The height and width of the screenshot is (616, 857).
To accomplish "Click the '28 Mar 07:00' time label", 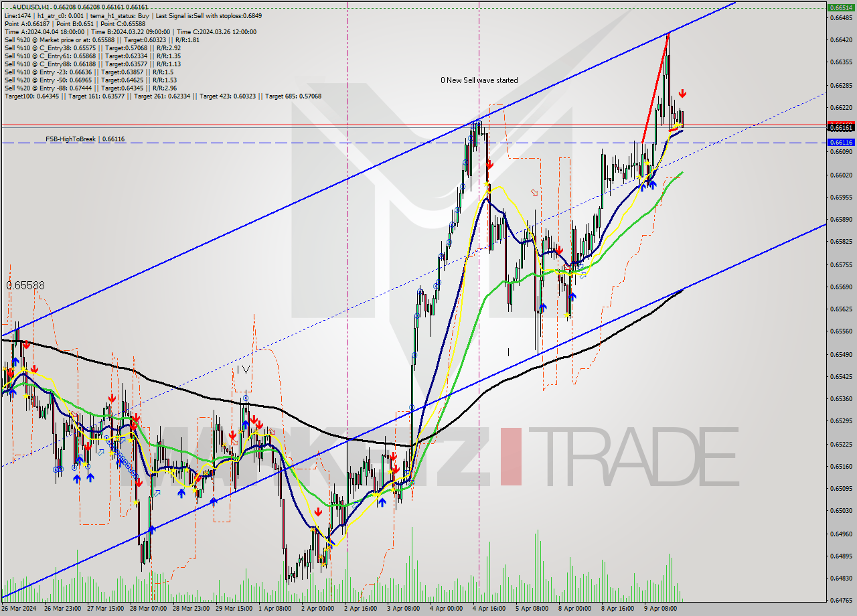I will point(149,609).
